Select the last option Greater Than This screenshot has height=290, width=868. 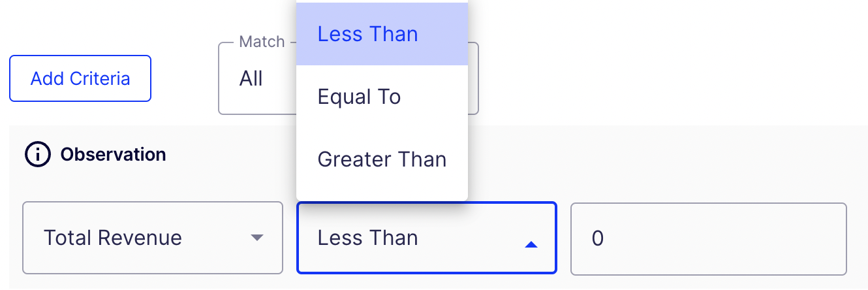pyautogui.click(x=382, y=159)
